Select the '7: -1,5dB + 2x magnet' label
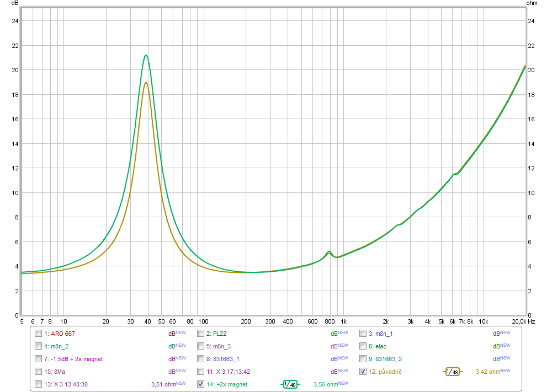Image resolution: width=552 pixels, height=392 pixels. click(73, 359)
